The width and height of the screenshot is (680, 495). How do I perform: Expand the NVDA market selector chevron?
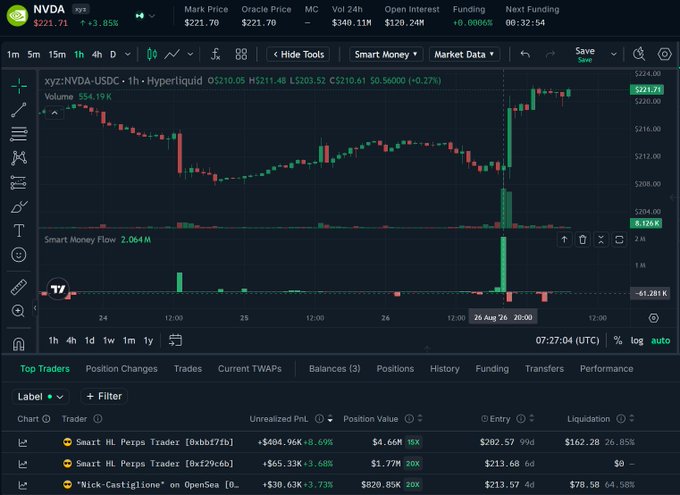coord(151,16)
